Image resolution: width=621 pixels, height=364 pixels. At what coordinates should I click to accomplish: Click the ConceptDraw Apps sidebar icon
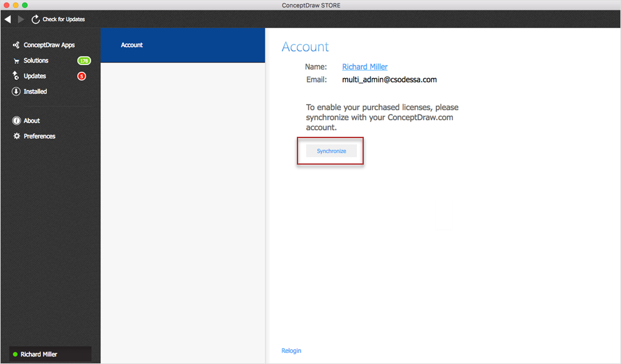pos(16,45)
